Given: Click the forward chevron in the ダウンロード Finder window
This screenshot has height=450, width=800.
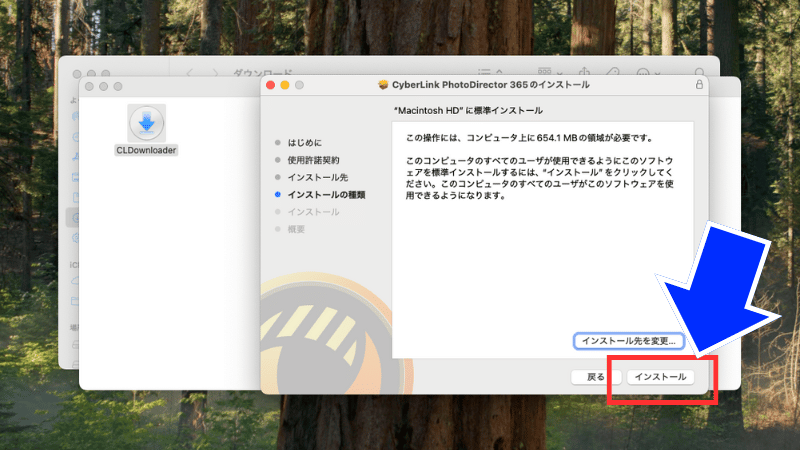Looking at the screenshot, I should [x=215, y=73].
